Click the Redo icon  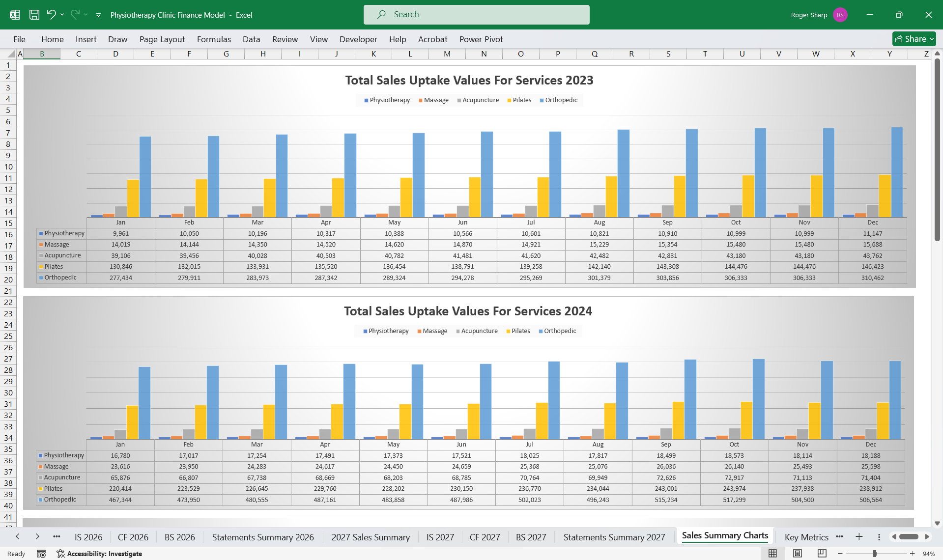point(75,15)
